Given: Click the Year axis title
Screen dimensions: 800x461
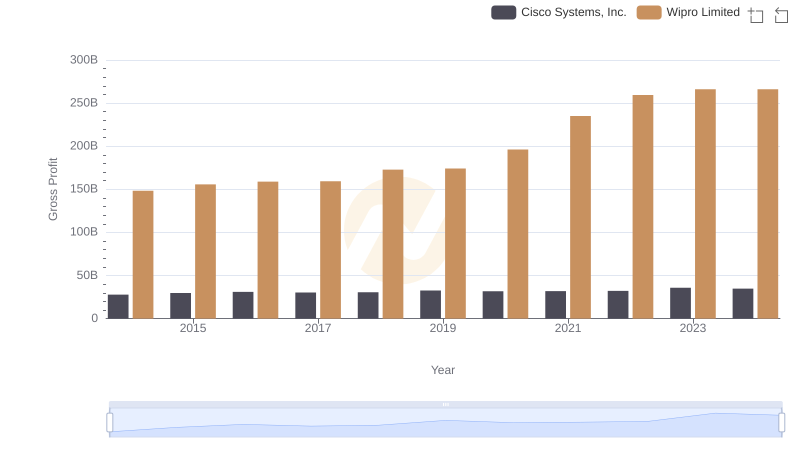Looking at the screenshot, I should 443,370.
